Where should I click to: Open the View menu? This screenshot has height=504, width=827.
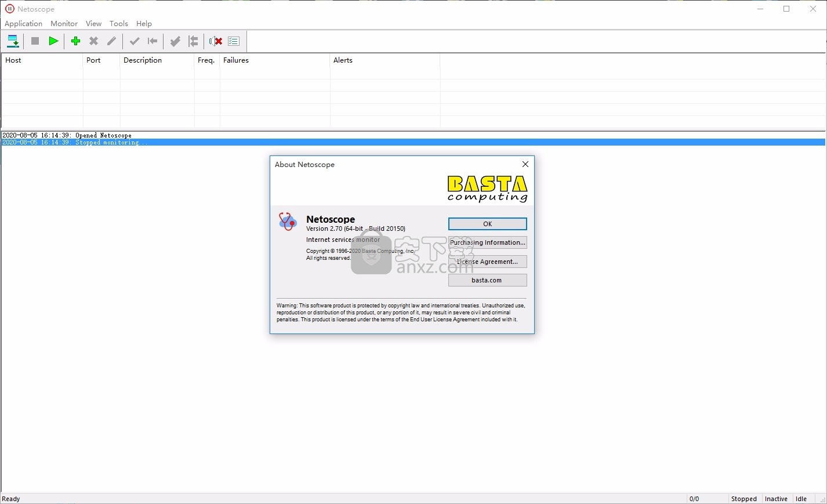coord(93,24)
